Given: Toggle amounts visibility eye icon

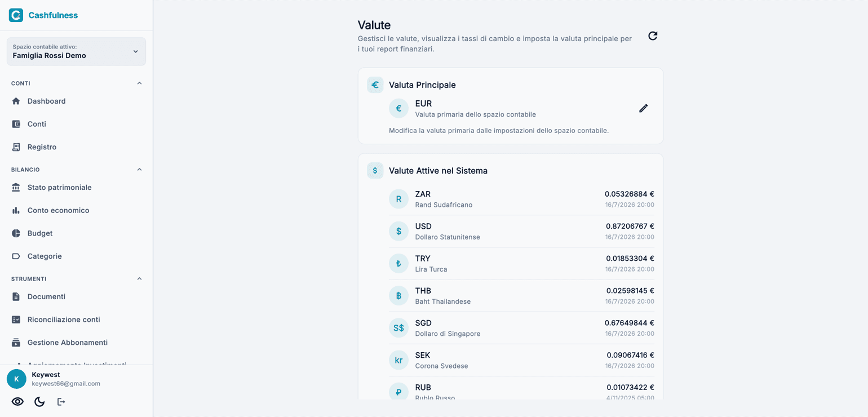Looking at the screenshot, I should point(17,402).
